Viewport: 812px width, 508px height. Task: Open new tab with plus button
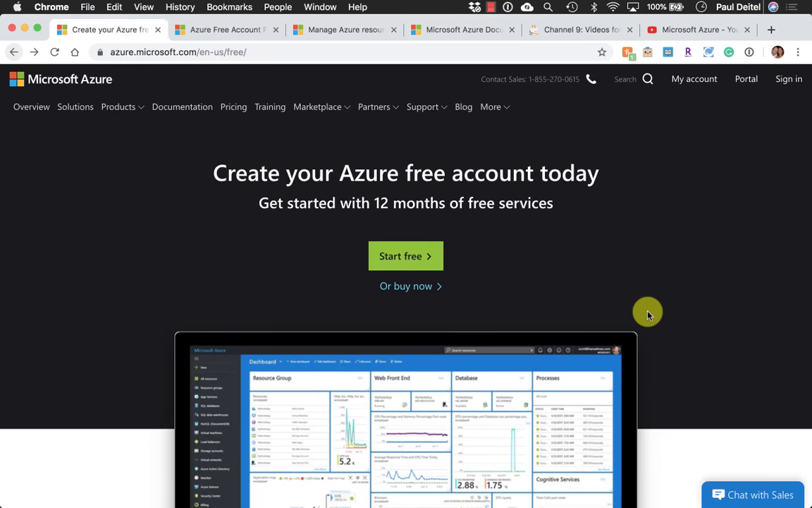(771, 30)
